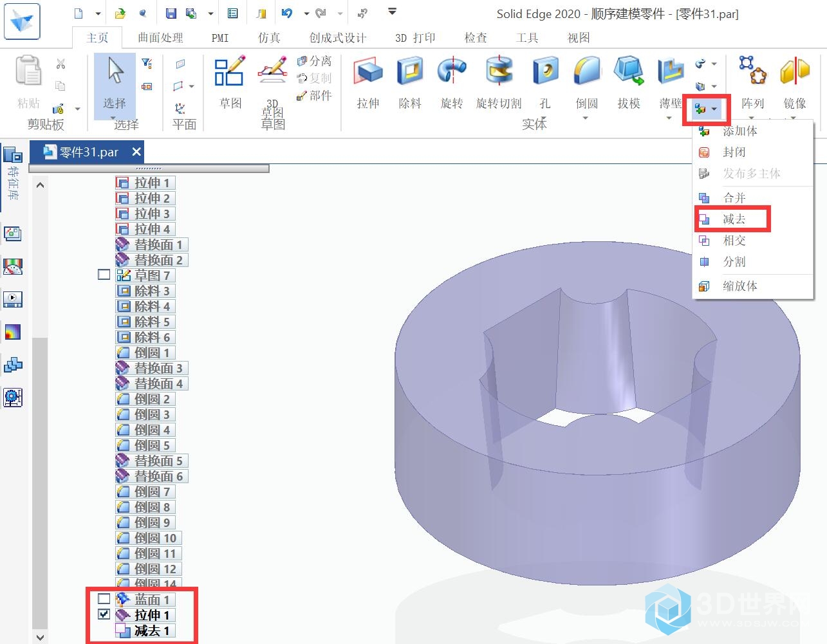Click the 镜像 mirror tool
Viewport: 827px width, 644px height.
pyautogui.click(x=795, y=82)
